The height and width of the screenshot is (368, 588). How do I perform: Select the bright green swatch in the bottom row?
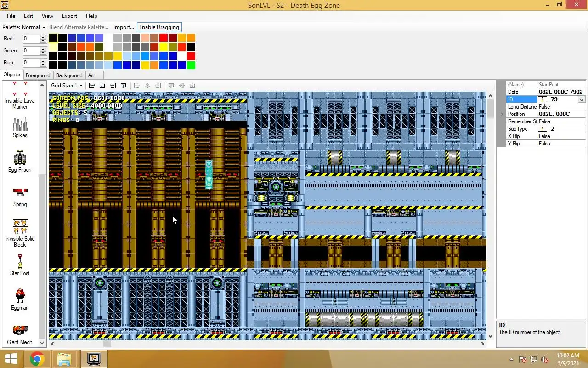click(x=191, y=65)
